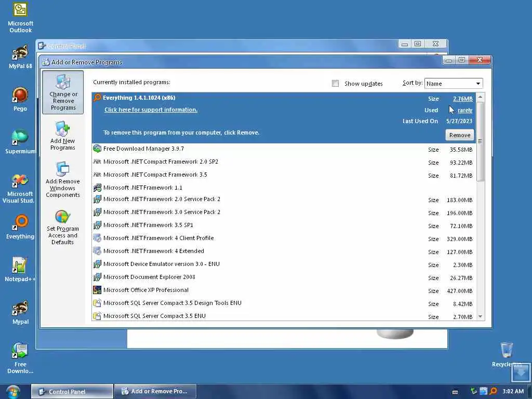Enable the Show updates checkbox
Screen dimensions: 532x399
[335, 84]
